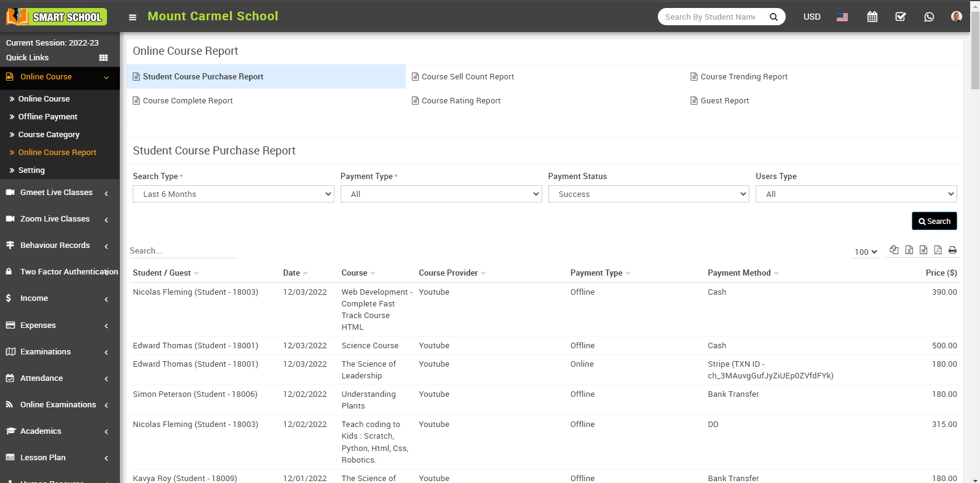Open the Search Type dropdown
The image size is (980, 483).
pyautogui.click(x=233, y=194)
